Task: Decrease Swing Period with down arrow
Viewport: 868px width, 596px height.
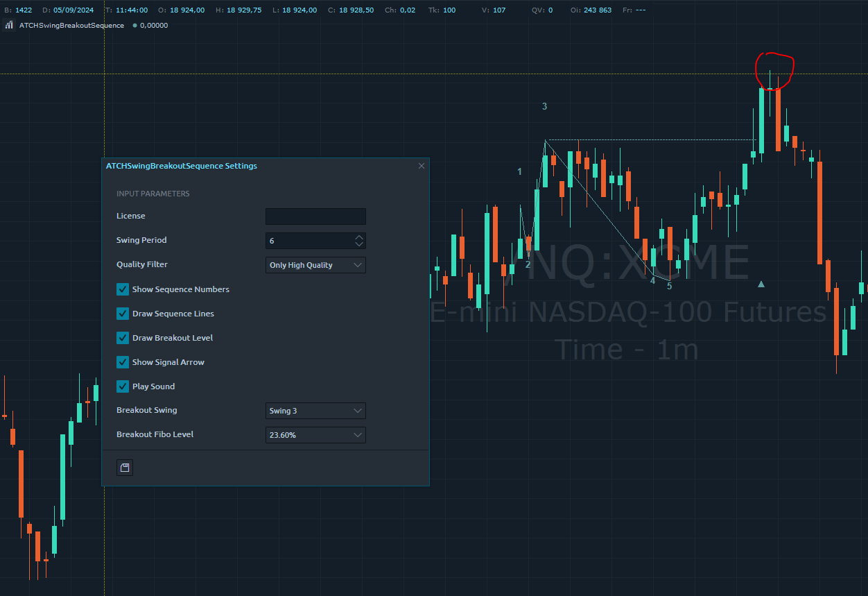Action: point(358,244)
